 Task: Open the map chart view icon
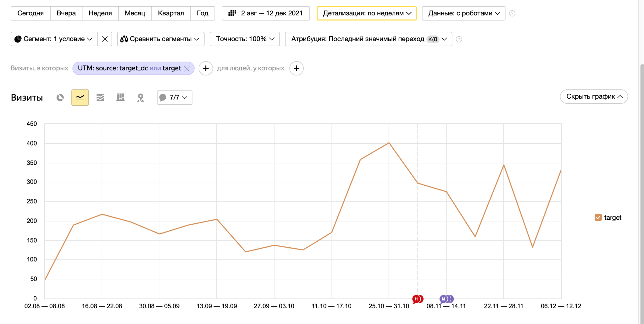tap(141, 98)
